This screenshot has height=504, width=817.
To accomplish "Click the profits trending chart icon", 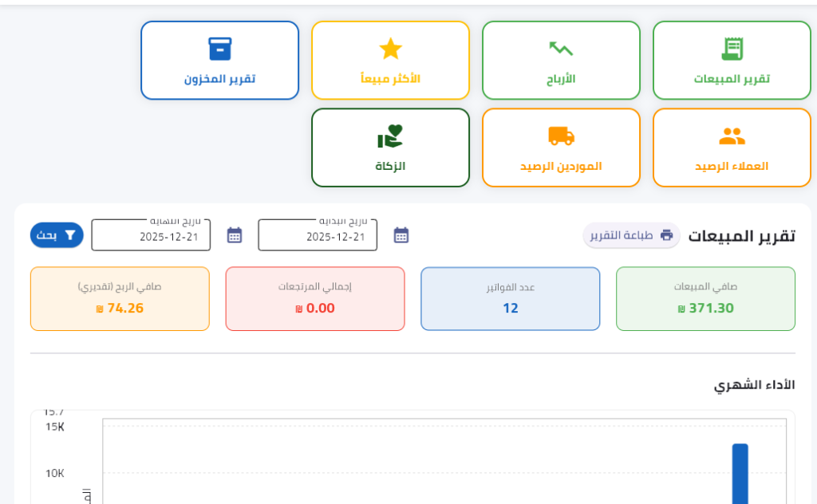I will click(561, 49).
